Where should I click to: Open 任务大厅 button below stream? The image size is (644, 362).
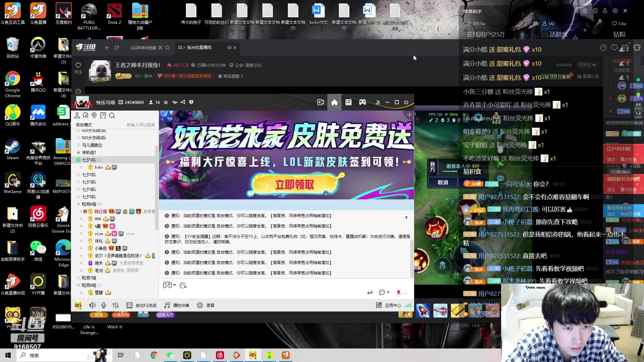pos(166,315)
